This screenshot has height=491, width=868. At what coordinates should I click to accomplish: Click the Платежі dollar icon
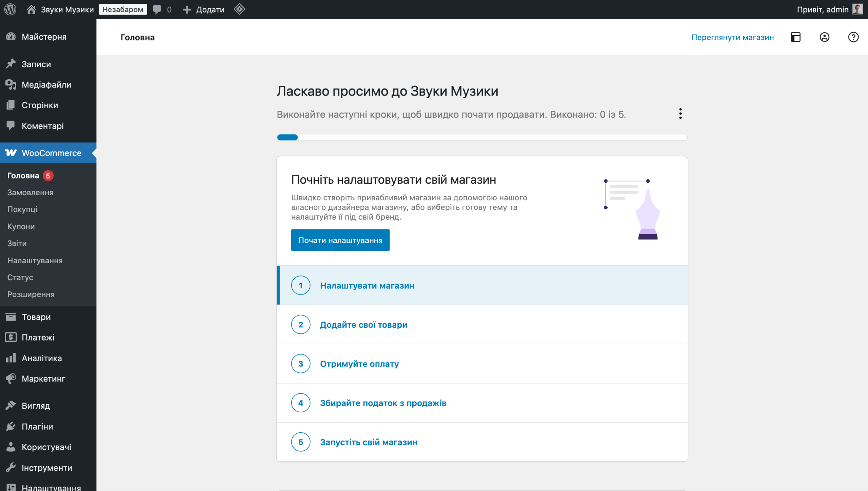(11, 337)
